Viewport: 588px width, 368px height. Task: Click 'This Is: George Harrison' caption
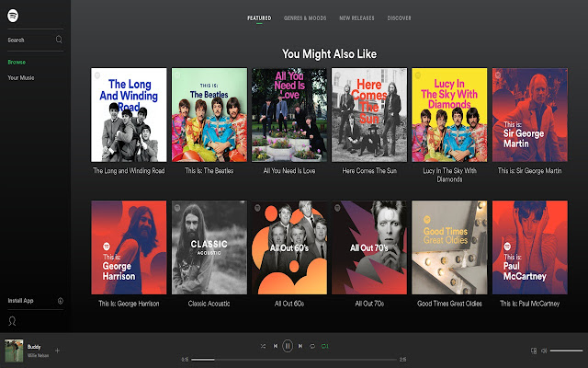click(x=129, y=304)
